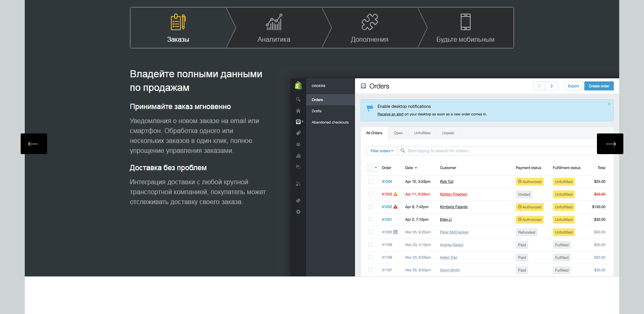Click the Export button

pos(573,86)
